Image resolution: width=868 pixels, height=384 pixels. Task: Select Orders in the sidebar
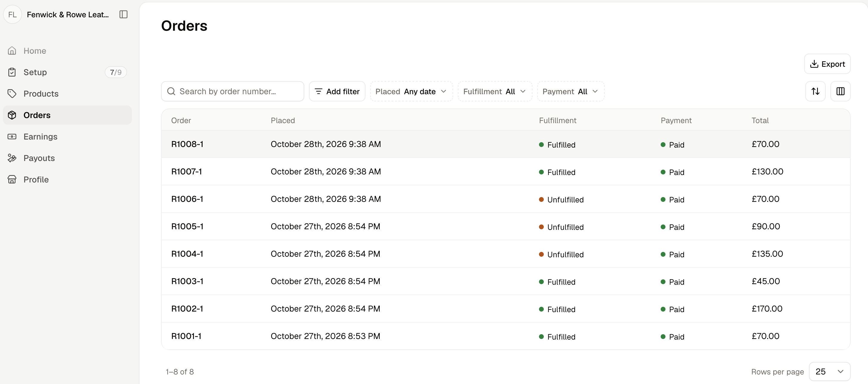click(x=67, y=115)
